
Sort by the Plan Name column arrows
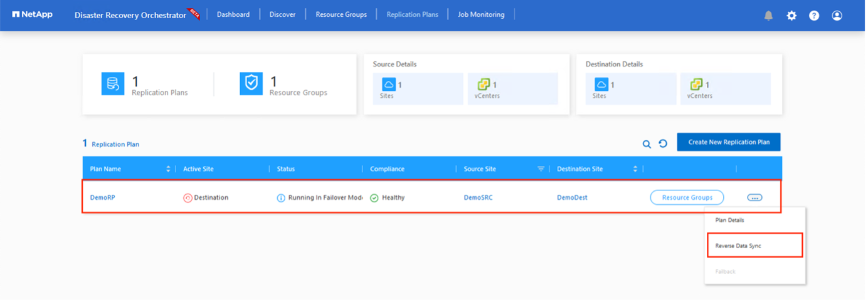pos(168,169)
